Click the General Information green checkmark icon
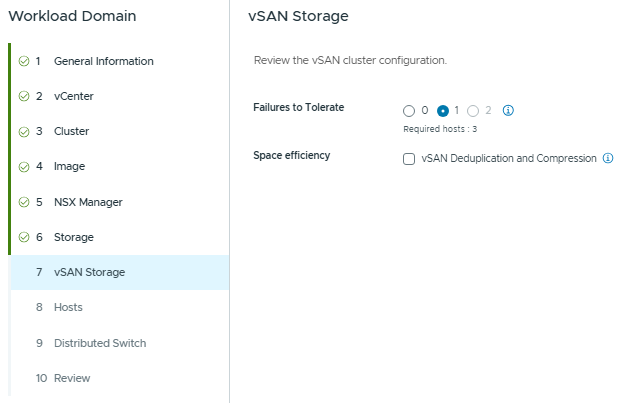 (x=24, y=61)
